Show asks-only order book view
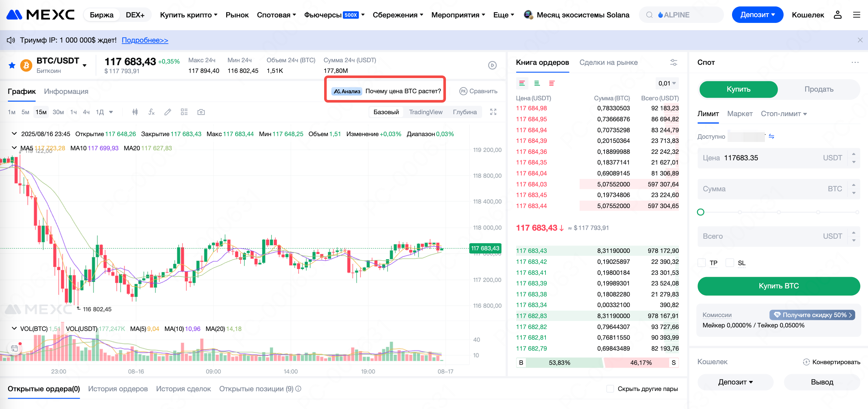 (x=552, y=83)
